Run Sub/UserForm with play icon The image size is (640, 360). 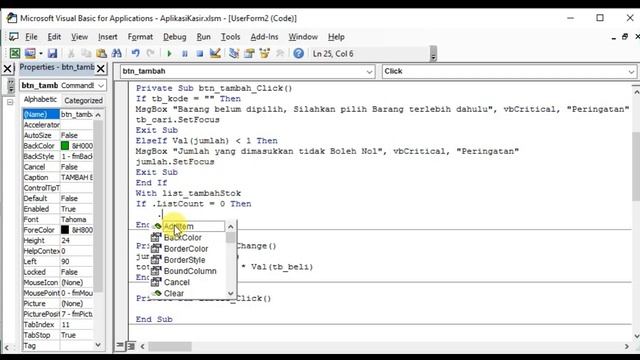pos(169,53)
